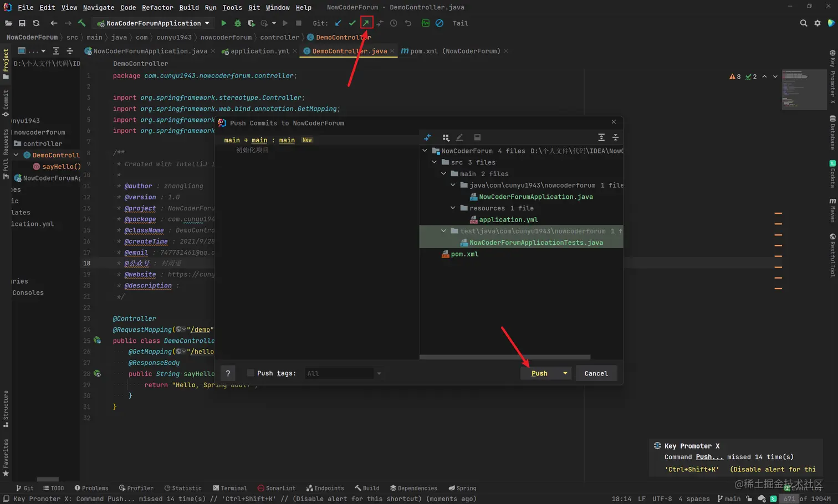Switch to the NowCoderForumApplication.java tab

coord(150,51)
